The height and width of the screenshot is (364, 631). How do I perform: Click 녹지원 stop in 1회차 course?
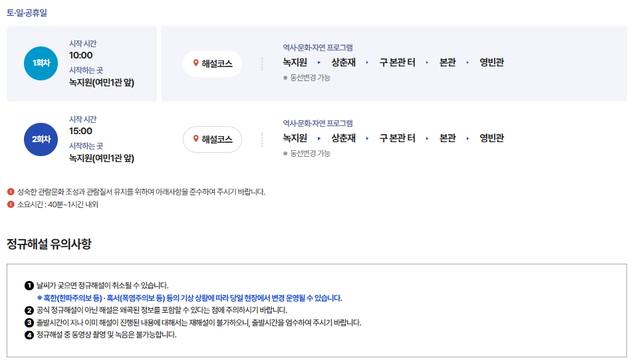point(295,62)
